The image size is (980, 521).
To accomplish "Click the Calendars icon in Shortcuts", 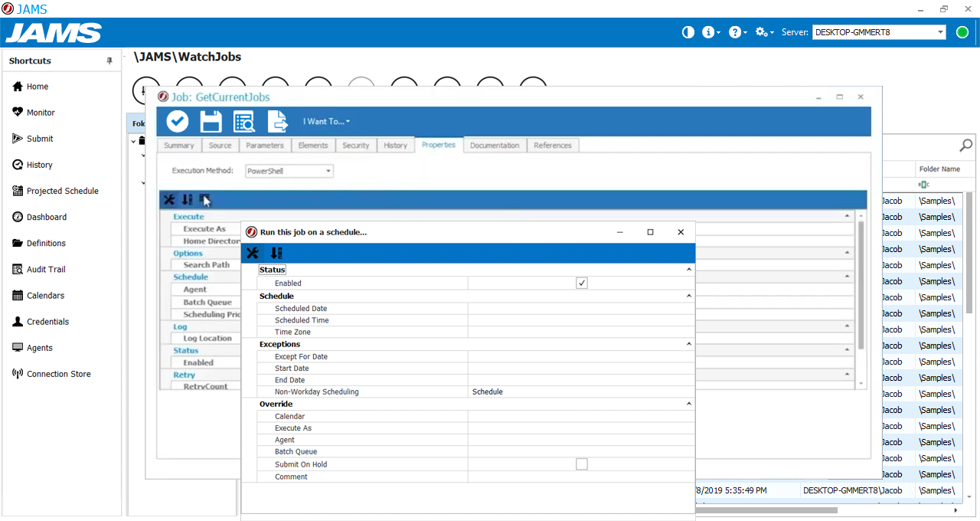I will (x=18, y=295).
